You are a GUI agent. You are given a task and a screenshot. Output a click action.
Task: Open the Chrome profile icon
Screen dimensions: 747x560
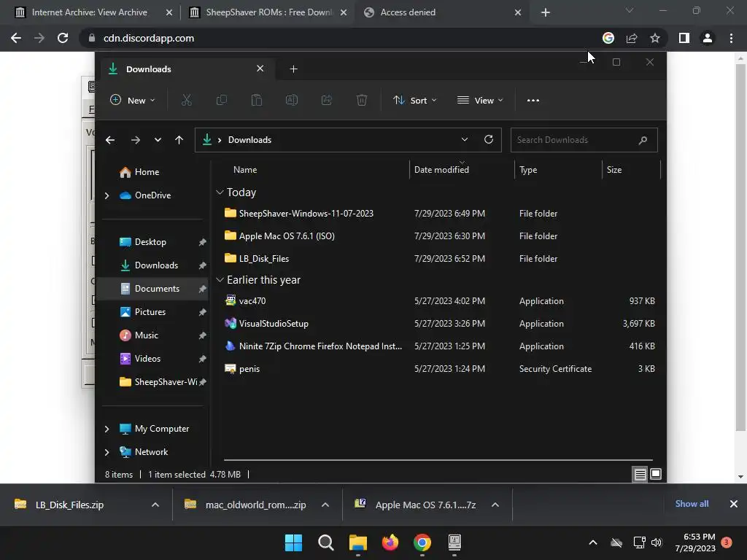coord(708,38)
